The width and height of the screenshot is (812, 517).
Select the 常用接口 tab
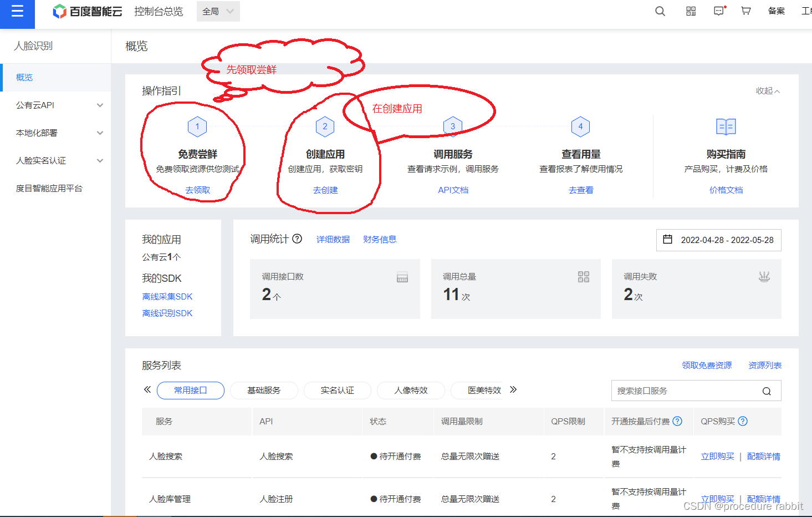coord(191,390)
